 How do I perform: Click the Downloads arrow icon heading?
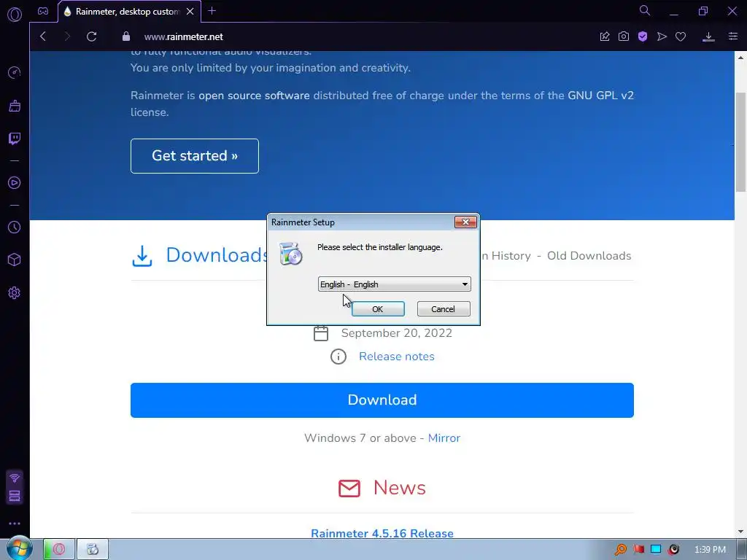pos(142,256)
